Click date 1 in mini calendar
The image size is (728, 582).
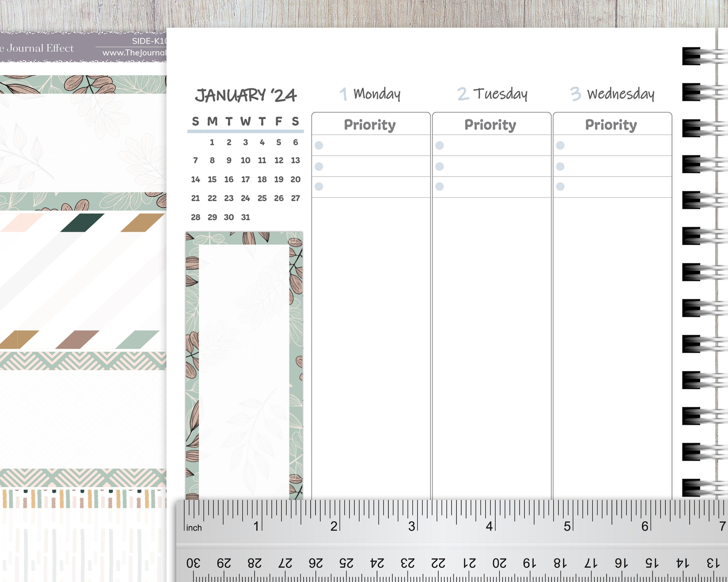212,142
